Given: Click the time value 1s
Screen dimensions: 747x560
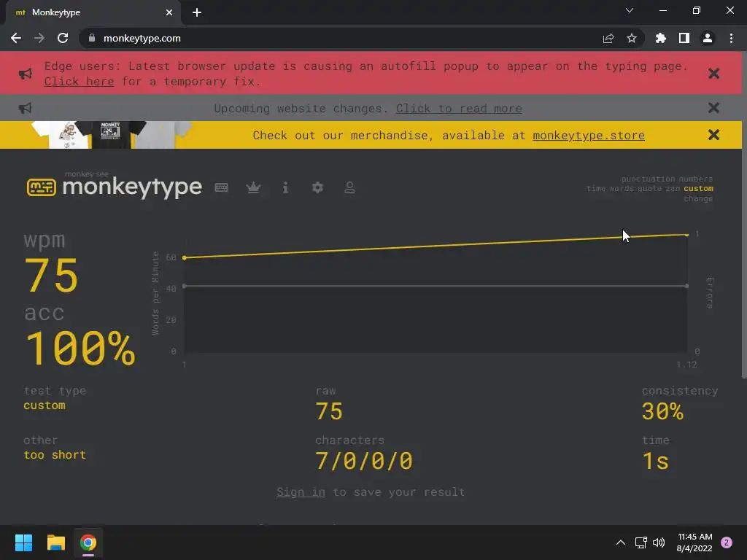Looking at the screenshot, I should coord(655,461).
